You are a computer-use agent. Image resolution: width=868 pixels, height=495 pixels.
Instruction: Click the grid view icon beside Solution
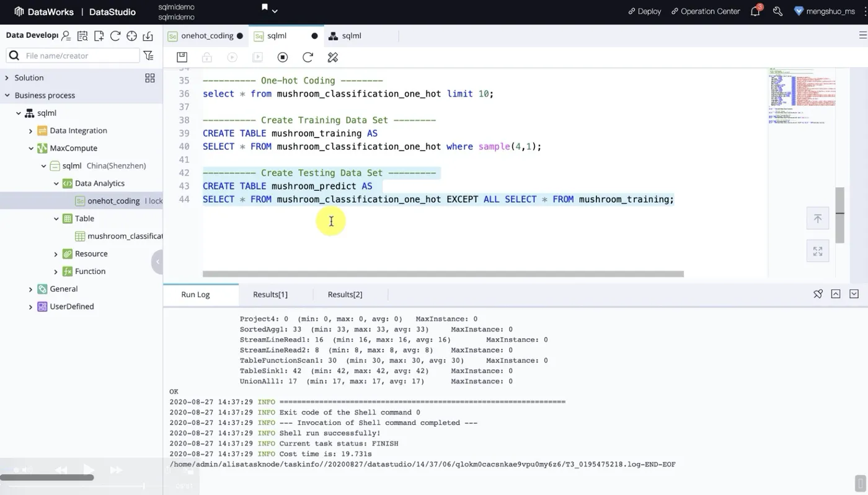(150, 78)
